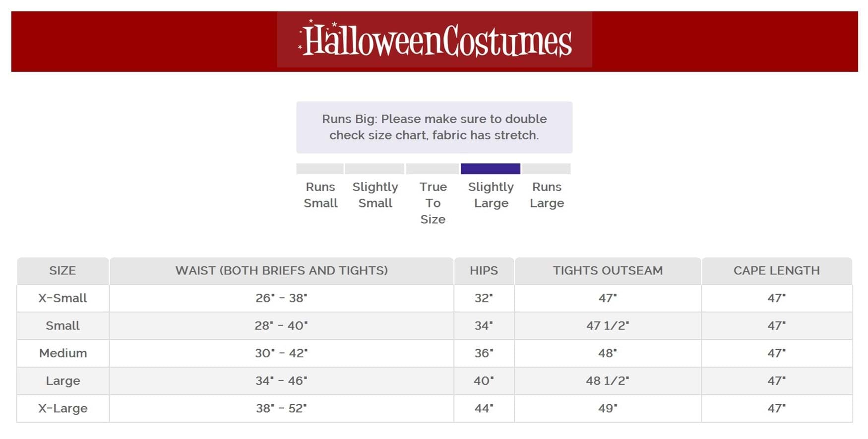Click the True To Size label
The width and height of the screenshot is (868, 439).
tap(433, 203)
